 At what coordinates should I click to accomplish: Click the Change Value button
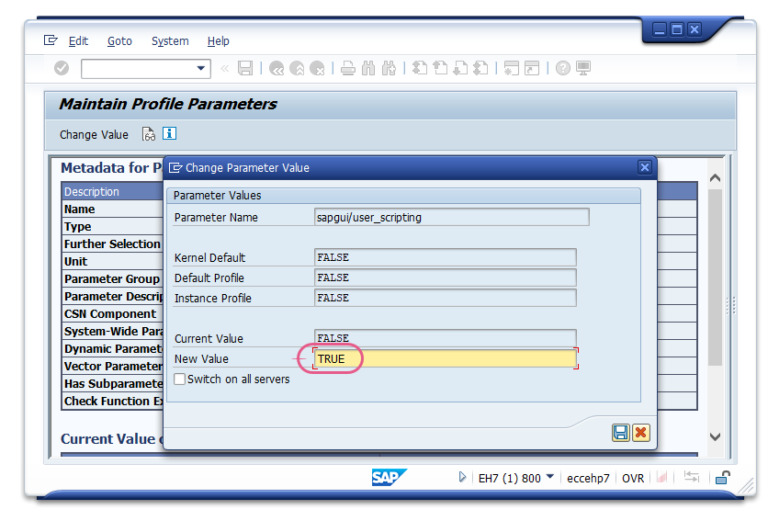click(x=94, y=135)
